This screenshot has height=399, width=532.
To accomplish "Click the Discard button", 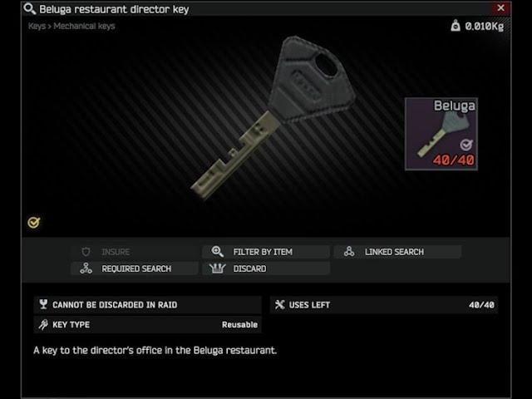I will click(266, 268).
